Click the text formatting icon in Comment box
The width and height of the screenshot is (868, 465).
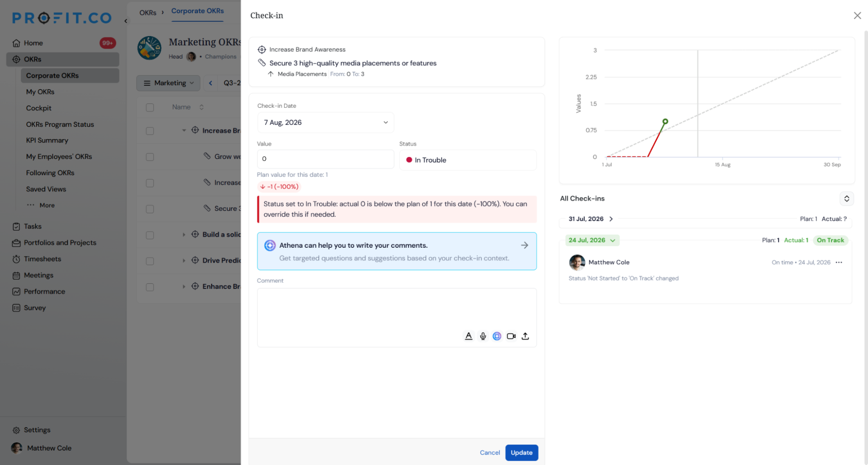[469, 336]
